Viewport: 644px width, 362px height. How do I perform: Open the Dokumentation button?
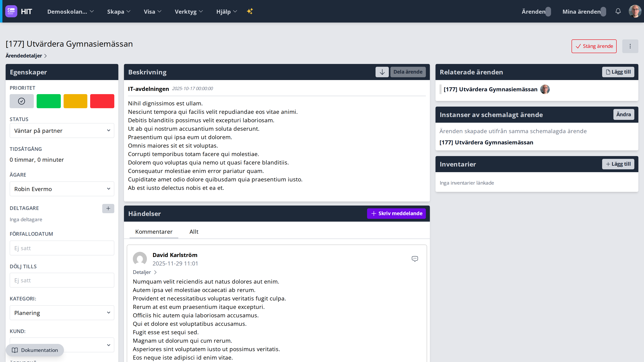35,350
